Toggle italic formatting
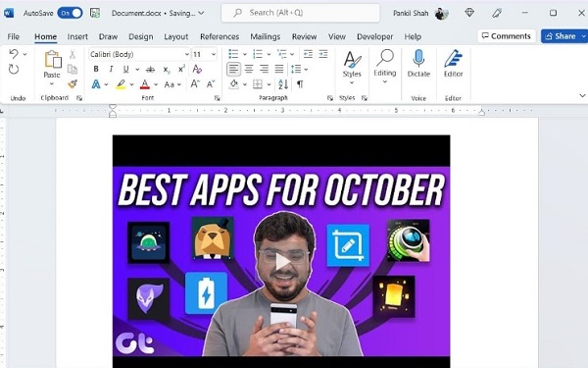Screen dimensions: 588x368 pyautogui.click(x=111, y=69)
